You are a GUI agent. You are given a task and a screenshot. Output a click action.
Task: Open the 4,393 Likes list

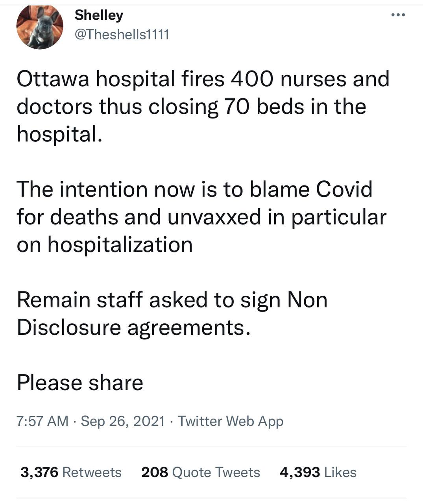tap(318, 472)
